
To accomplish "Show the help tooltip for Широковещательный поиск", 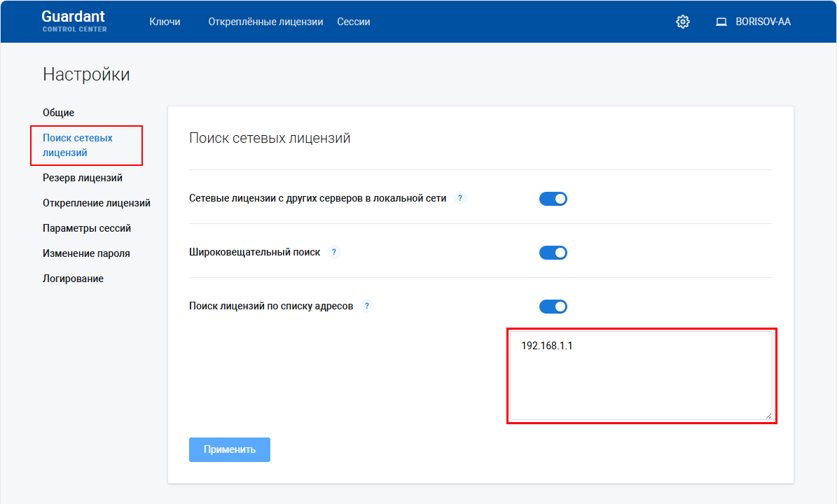I will coord(334,252).
